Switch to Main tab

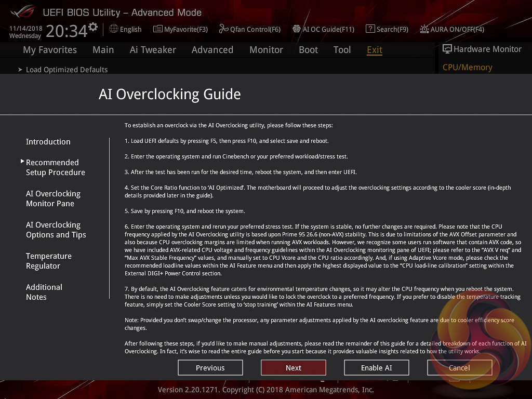pyautogui.click(x=103, y=50)
